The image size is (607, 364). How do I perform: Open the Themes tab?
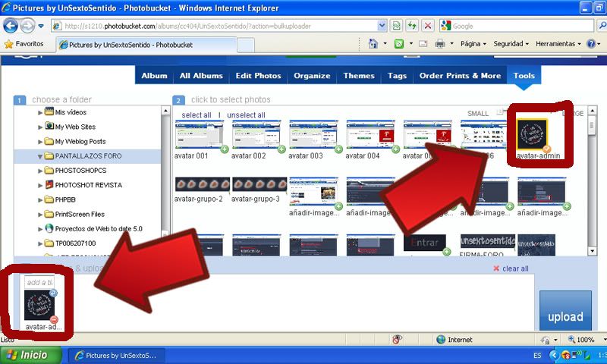click(x=359, y=75)
